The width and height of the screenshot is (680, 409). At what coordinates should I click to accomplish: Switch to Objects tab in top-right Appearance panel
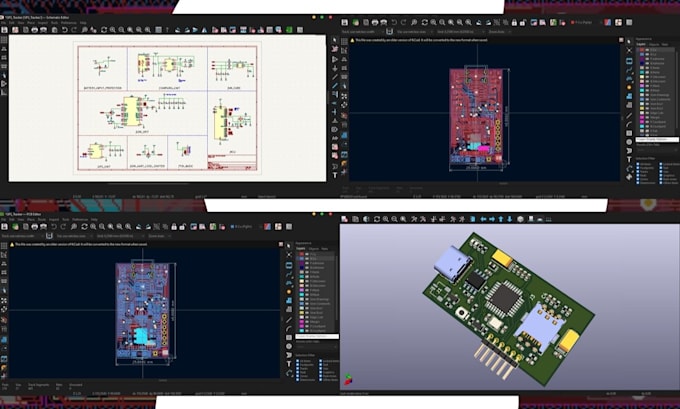[x=654, y=44]
